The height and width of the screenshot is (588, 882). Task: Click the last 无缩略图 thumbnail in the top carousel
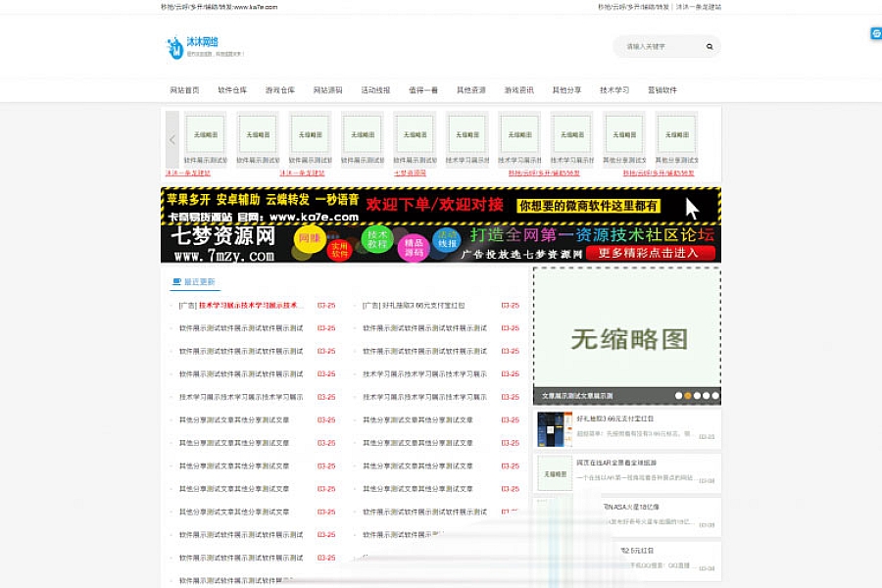pyautogui.click(x=676, y=134)
